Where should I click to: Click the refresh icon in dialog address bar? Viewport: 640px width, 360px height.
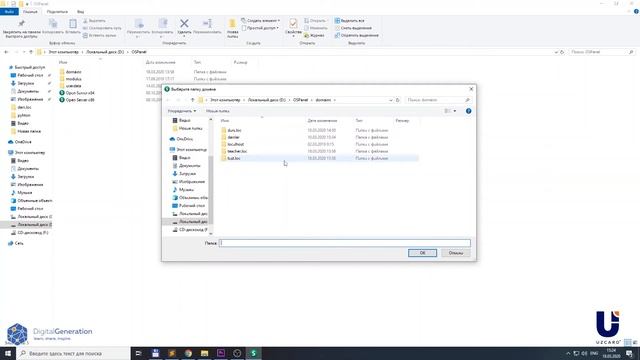(x=398, y=100)
